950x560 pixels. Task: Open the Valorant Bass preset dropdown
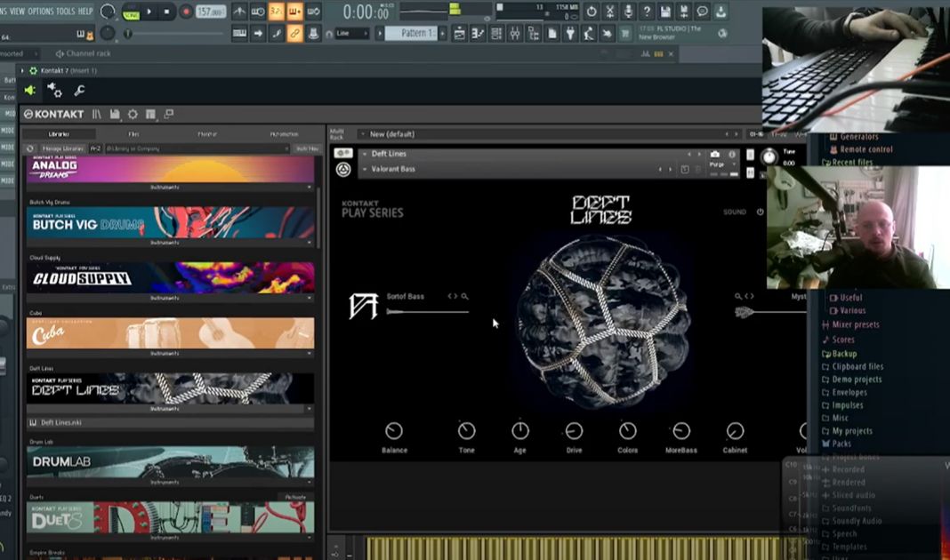(x=364, y=169)
